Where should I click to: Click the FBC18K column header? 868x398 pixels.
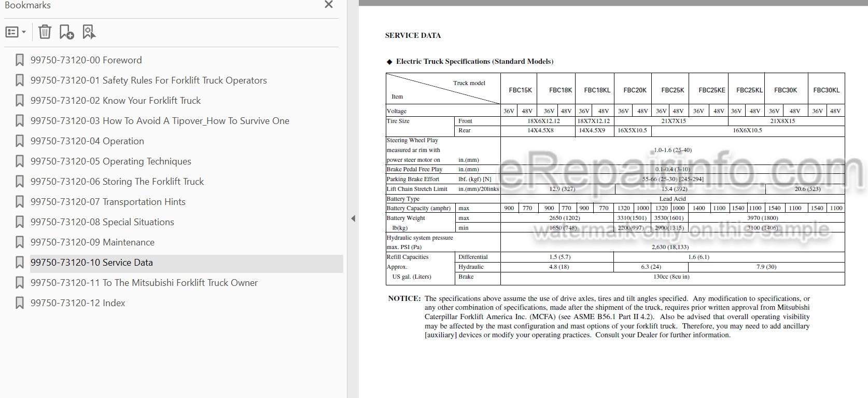click(x=561, y=90)
